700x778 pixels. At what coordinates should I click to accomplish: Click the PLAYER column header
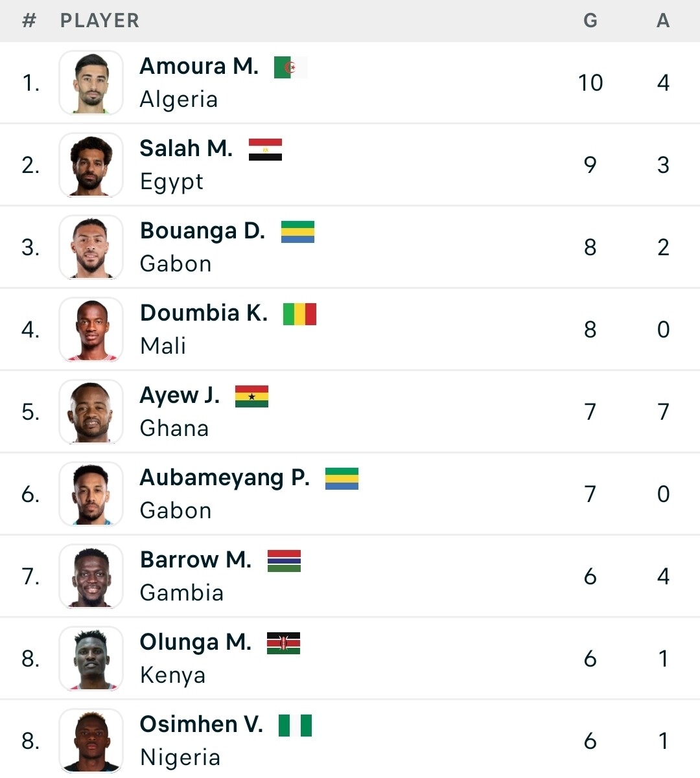click(100, 21)
